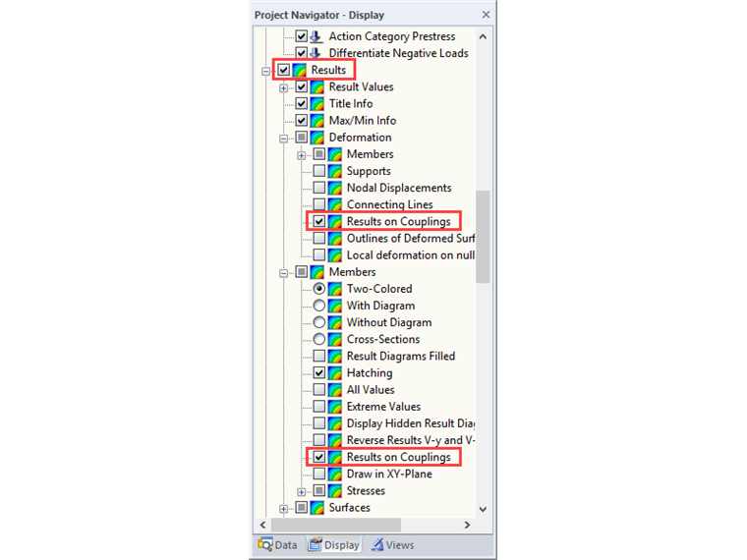Click the horizontal scrollbar thumb
Screen dimensions: 747x560
(x=336, y=525)
